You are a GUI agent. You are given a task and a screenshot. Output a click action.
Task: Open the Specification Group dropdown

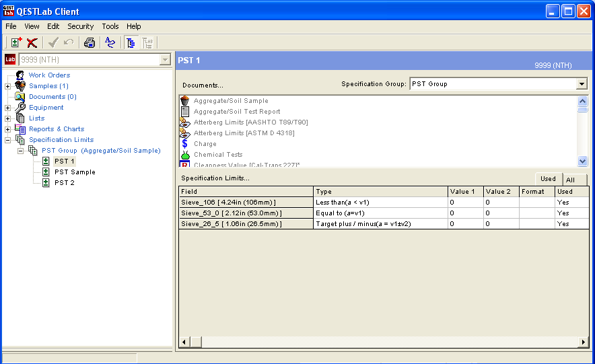[x=582, y=84]
